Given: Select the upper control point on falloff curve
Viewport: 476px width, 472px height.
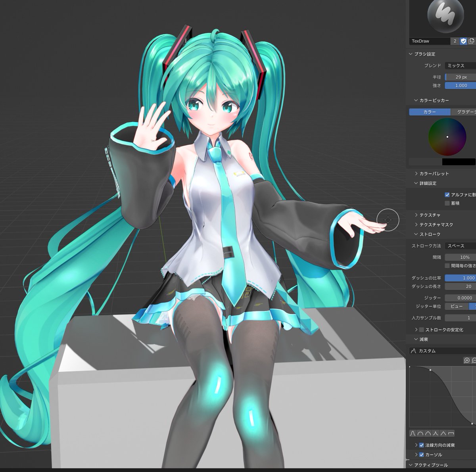Looking at the screenshot, I should click(x=430, y=370).
